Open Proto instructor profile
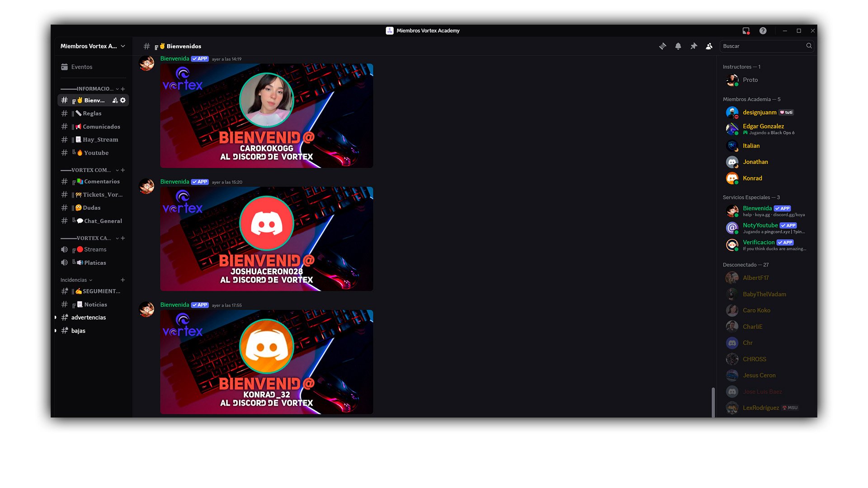Screen dimensions: 868x488 point(767,80)
